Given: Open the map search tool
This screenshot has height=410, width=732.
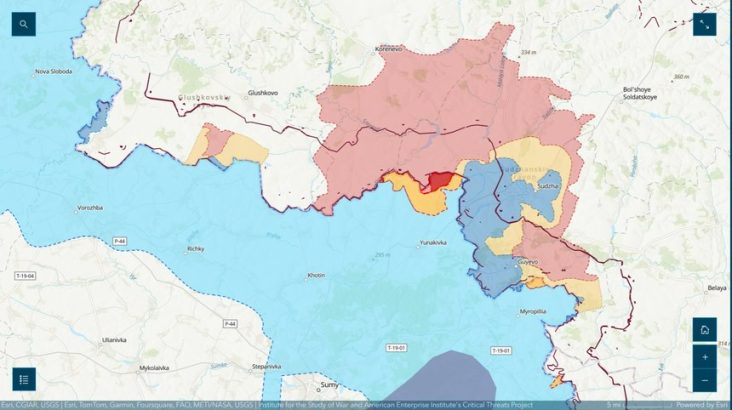Looking at the screenshot, I should (x=24, y=24).
